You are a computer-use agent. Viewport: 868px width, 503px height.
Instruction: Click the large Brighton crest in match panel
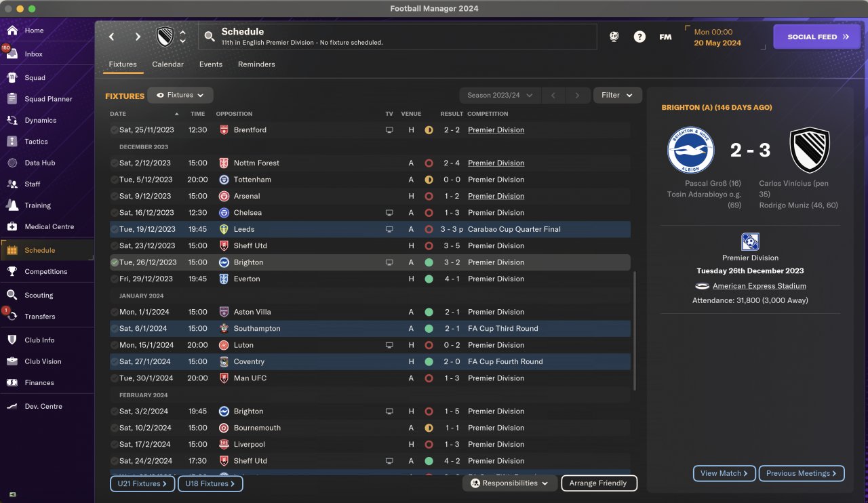coord(690,150)
